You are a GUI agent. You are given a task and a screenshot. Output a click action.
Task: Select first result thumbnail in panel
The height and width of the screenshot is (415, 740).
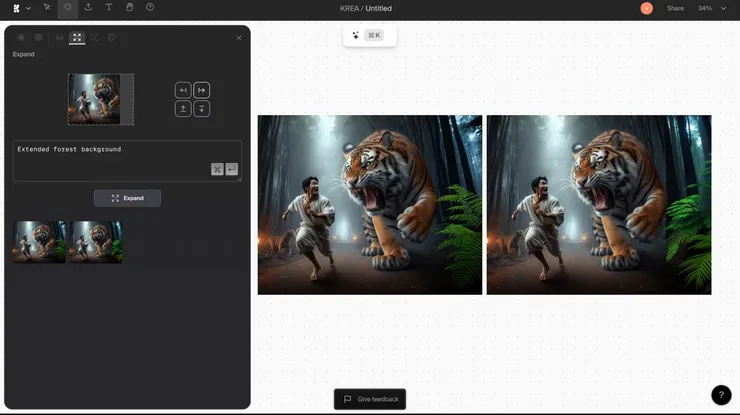pyautogui.click(x=39, y=242)
